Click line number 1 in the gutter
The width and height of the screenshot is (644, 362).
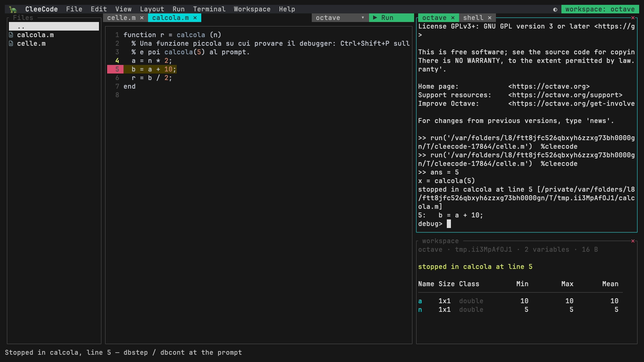[x=117, y=35]
